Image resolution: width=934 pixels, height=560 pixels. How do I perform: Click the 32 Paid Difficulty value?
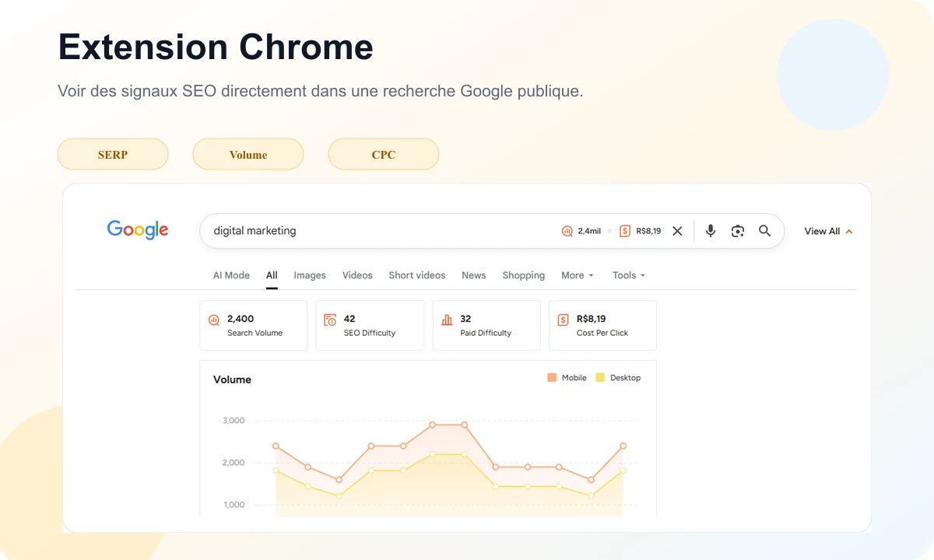(x=465, y=319)
